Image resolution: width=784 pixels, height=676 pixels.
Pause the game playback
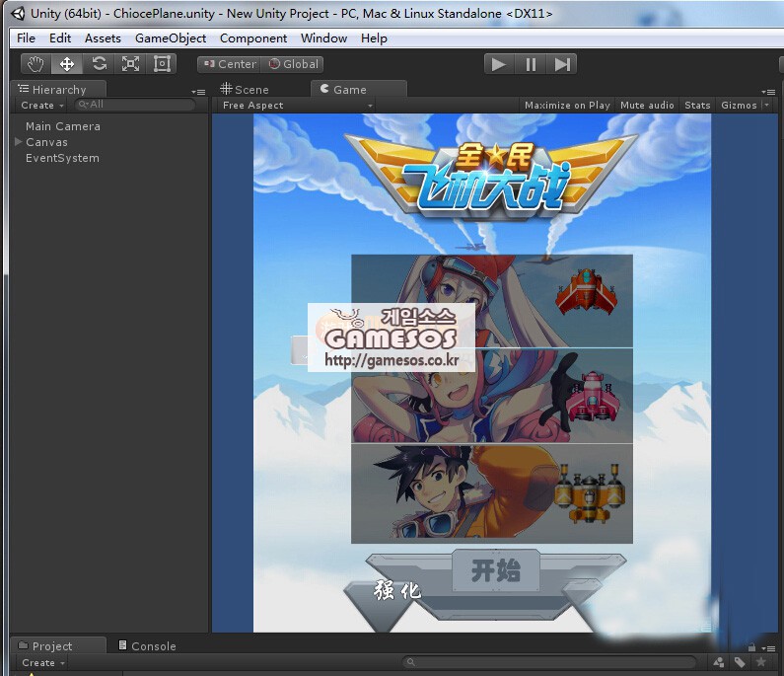pyautogui.click(x=531, y=64)
